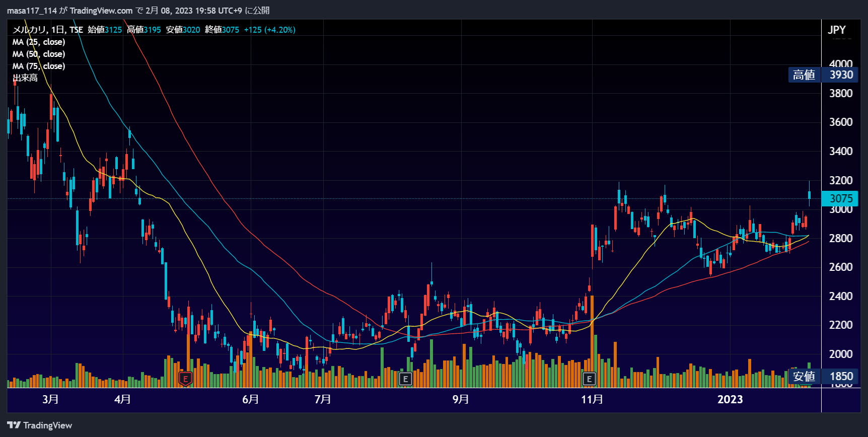The image size is (868, 437).
Task: Click the 4月 label on the time axis
Action: pos(123,399)
